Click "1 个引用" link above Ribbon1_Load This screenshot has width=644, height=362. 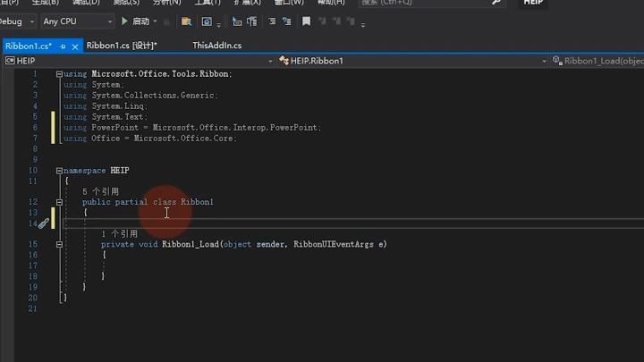pos(119,233)
